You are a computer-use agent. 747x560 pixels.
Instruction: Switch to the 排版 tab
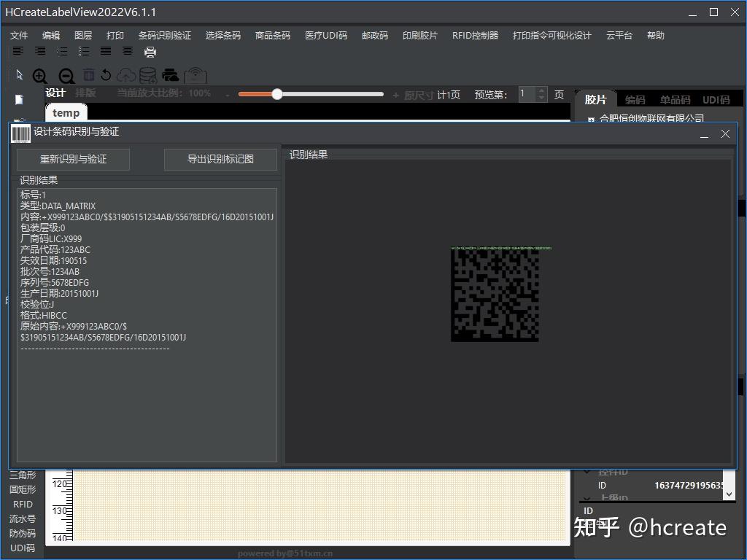[x=88, y=93]
